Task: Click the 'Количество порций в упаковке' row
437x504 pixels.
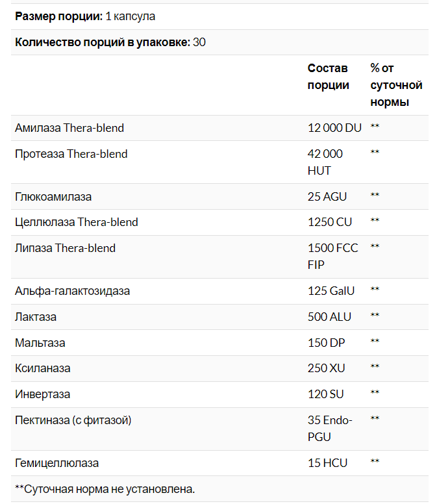Action: coord(102,42)
